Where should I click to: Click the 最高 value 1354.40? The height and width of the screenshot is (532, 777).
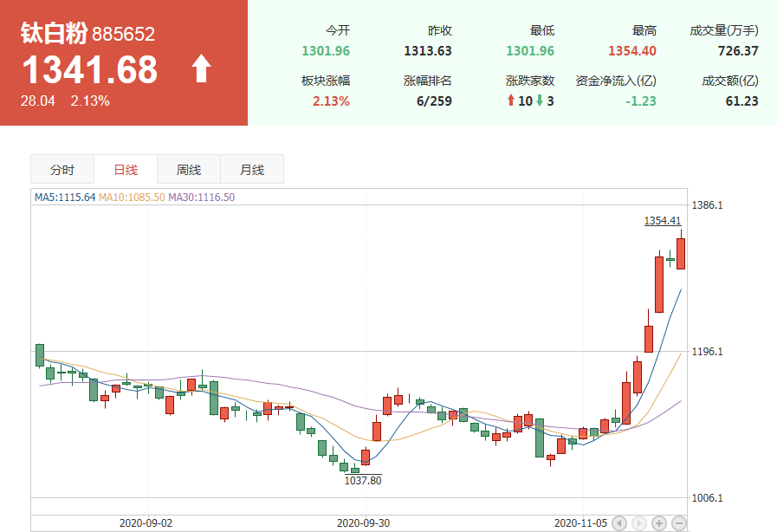[x=631, y=51]
